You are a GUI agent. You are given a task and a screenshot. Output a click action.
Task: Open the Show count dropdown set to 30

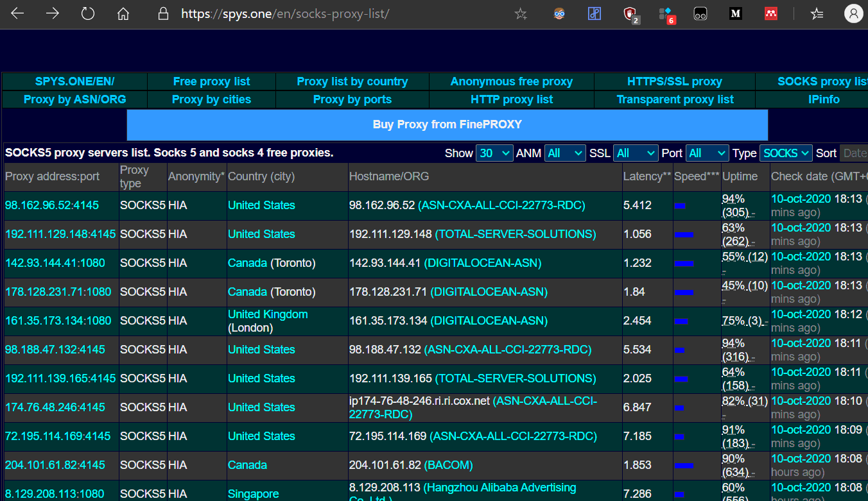tap(494, 153)
